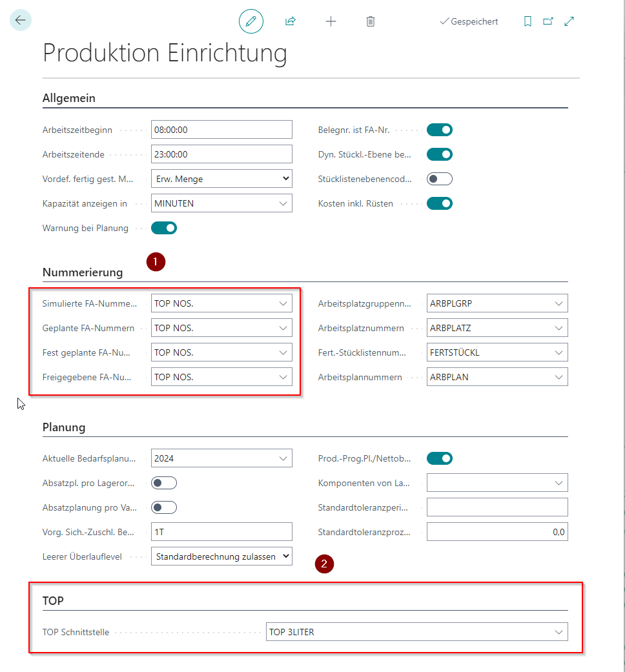The image size is (625, 672).
Task: Disable Kosten inkl. Rüsten toggle
Action: tap(440, 203)
